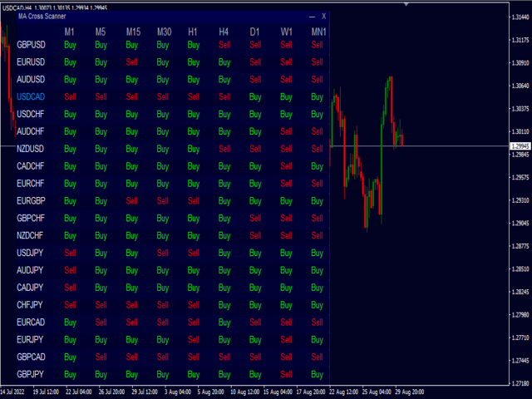Click USDCHF MN1 Buy signal
This screenshot has height=399, width=532.
[318, 115]
